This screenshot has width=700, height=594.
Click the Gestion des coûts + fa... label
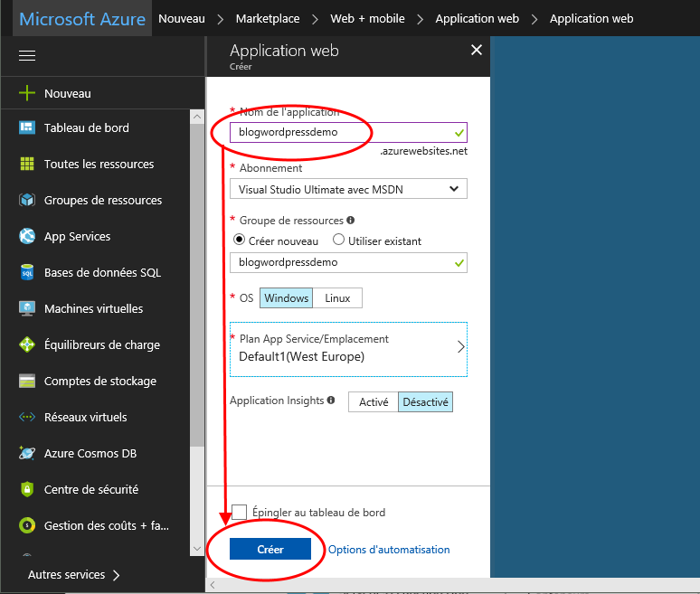click(106, 525)
